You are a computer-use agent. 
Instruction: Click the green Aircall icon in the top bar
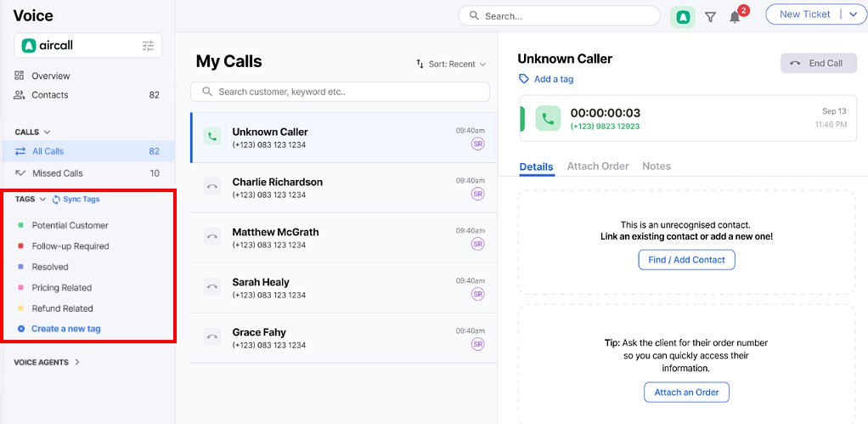point(683,17)
